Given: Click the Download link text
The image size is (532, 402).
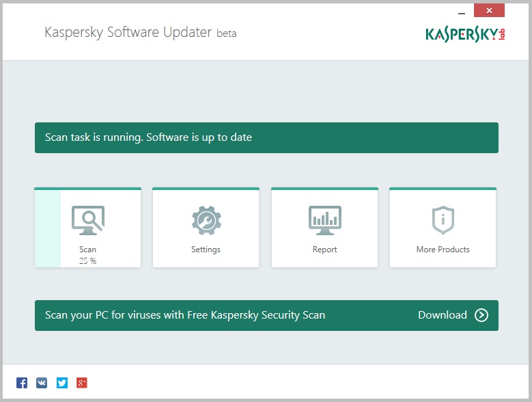Looking at the screenshot, I should click(x=442, y=315).
